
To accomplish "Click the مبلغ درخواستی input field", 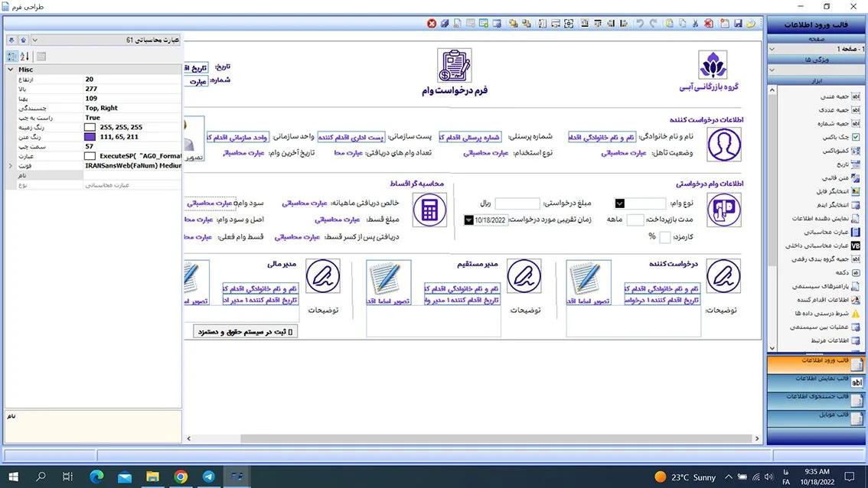I will pyautogui.click(x=517, y=203).
